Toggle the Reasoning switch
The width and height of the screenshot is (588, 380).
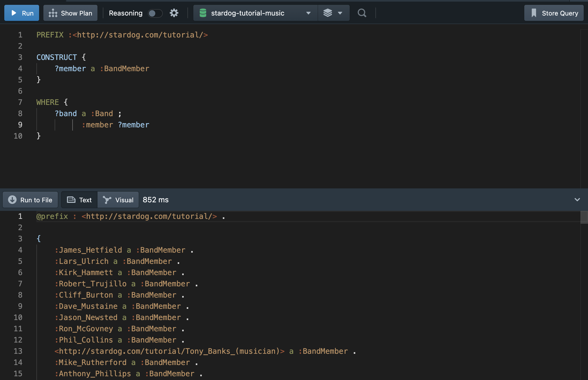point(155,13)
